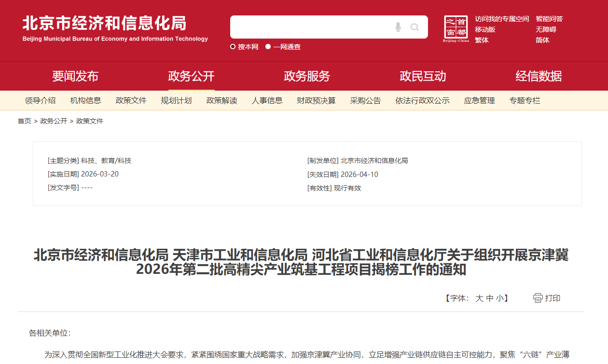Click the 首页 breadcrumb link
608x364 pixels.
(25, 121)
